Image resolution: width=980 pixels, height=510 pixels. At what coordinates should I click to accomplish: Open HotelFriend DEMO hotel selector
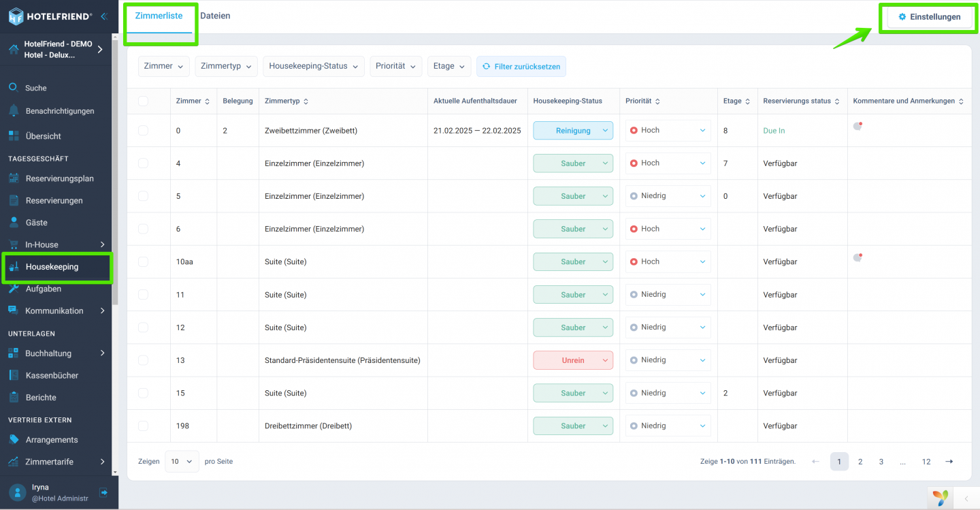coord(56,50)
